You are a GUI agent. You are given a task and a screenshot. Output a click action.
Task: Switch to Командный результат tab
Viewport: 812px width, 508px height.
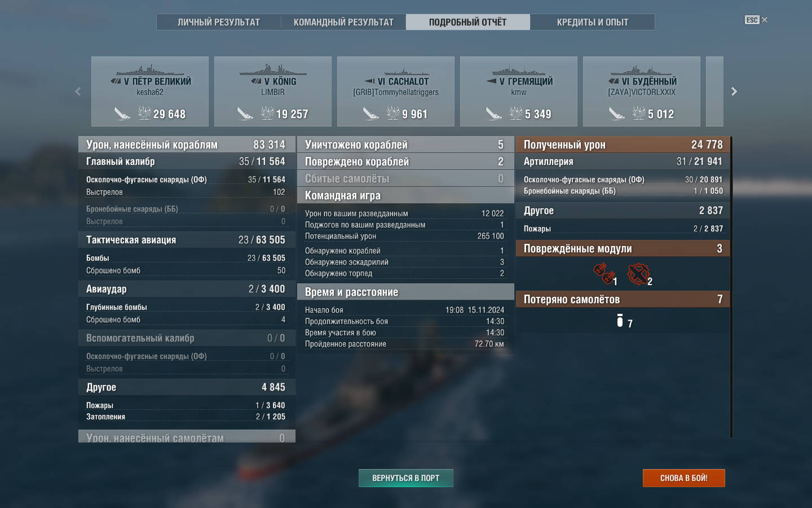[x=343, y=22]
